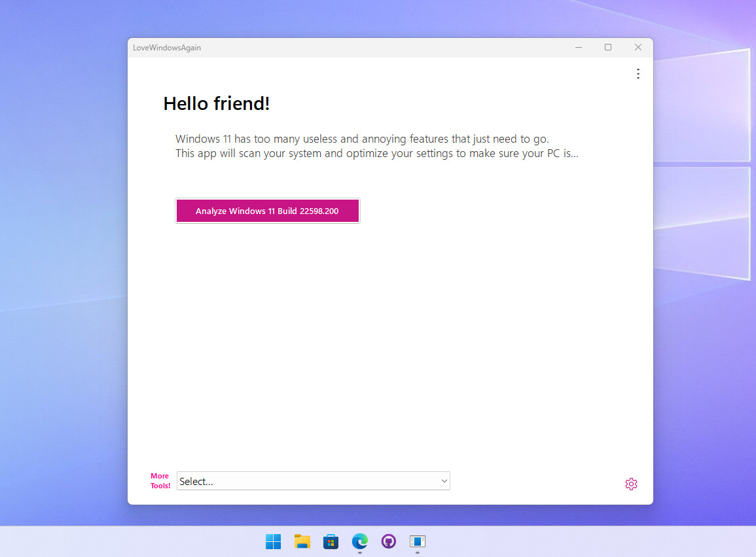Click the More Tools! label
756x557 pixels.
(160, 481)
